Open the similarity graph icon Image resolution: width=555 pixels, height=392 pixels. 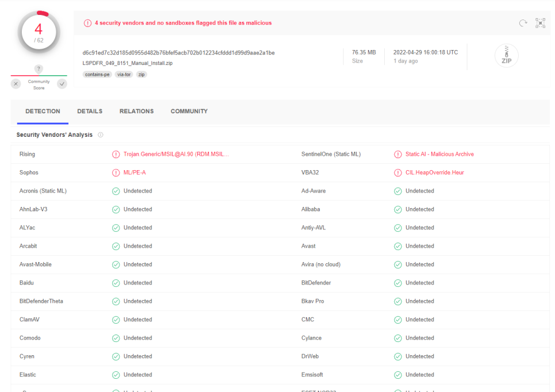(x=540, y=23)
